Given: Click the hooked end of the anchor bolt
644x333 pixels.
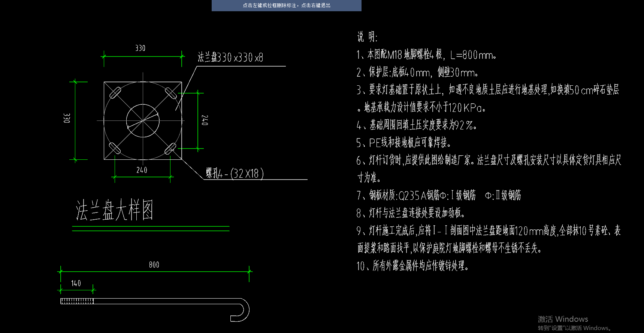Looking at the screenshot, I should (x=241, y=310).
